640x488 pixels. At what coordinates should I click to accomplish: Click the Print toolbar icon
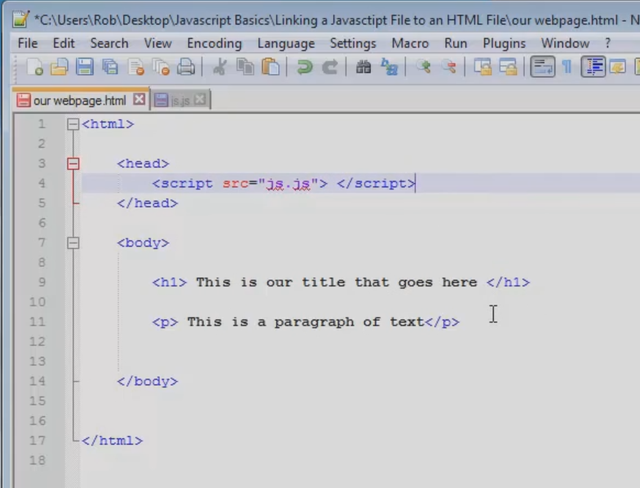tap(186, 67)
